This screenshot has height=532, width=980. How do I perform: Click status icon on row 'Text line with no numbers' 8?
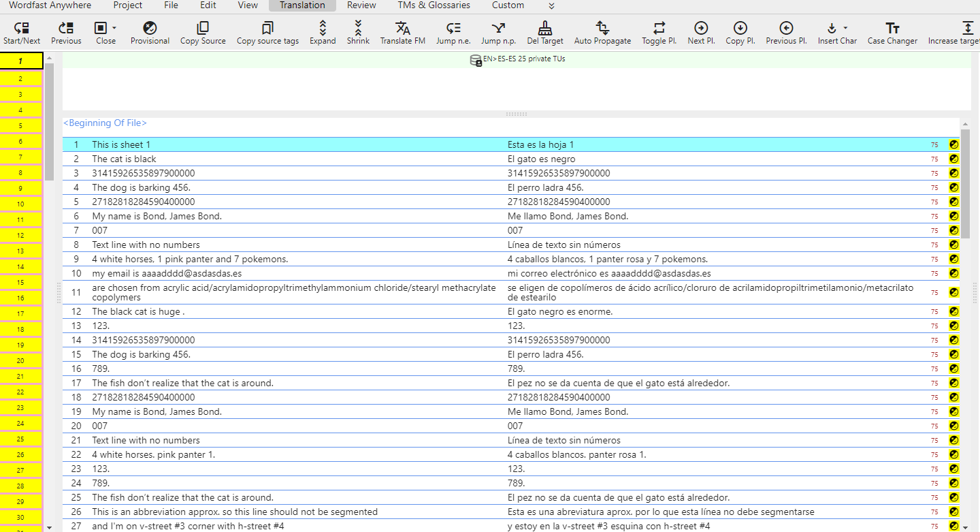click(953, 245)
